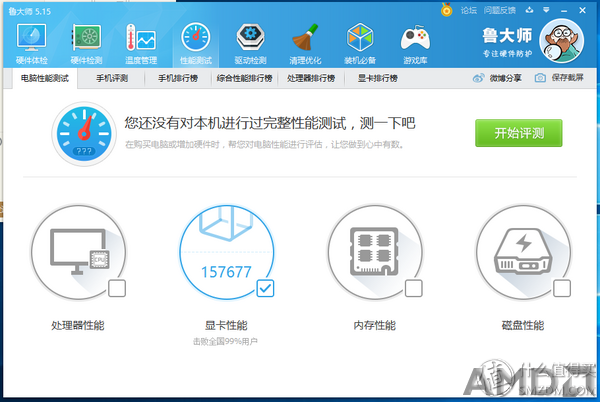Click the 显卡性能 score circle 157677

(x=227, y=252)
